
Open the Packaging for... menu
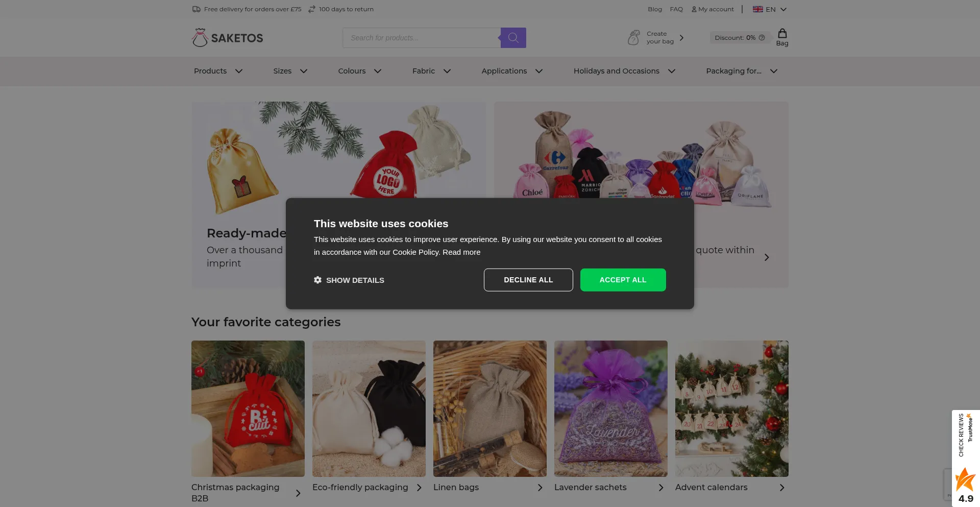(733, 71)
